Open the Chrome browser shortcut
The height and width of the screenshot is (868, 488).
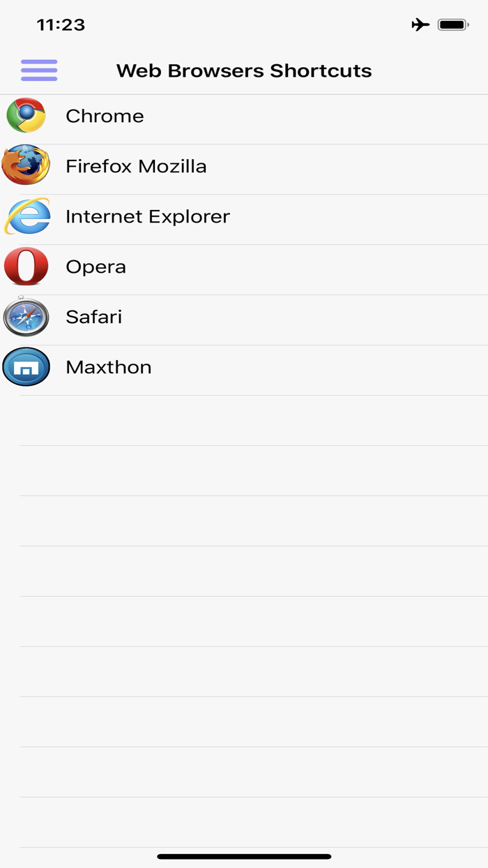(x=26, y=116)
